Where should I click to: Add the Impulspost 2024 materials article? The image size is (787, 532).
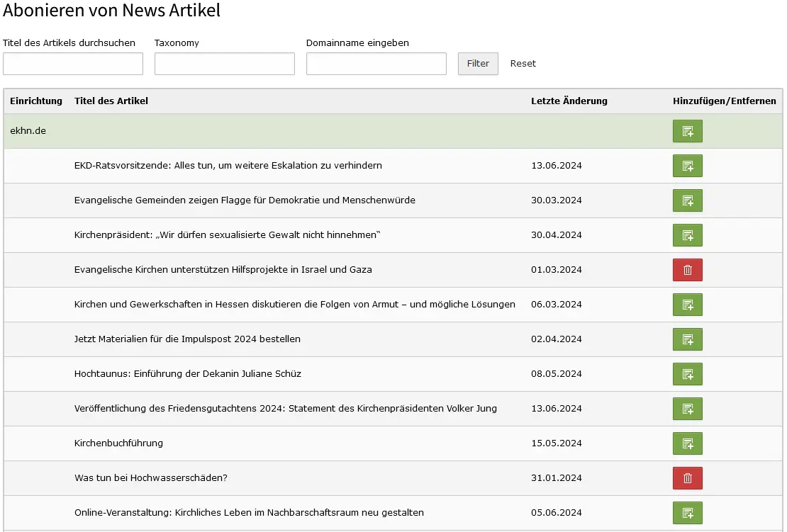point(687,339)
